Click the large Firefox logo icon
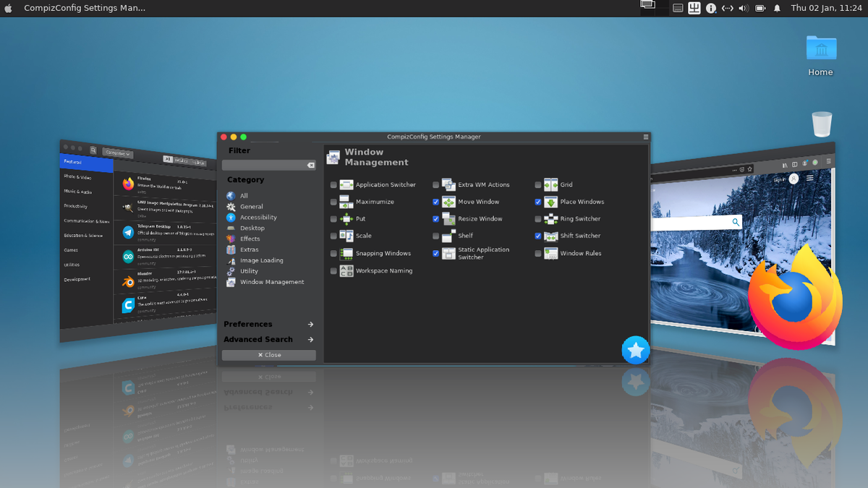868x488 pixels. coord(794,298)
